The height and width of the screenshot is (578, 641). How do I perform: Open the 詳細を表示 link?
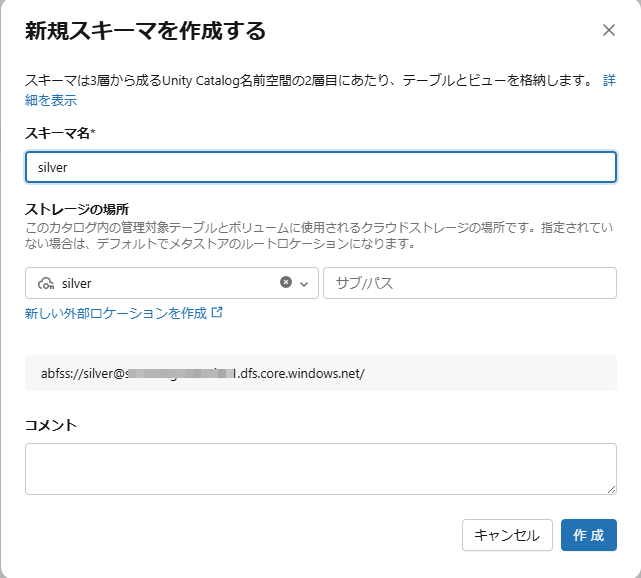point(50,100)
